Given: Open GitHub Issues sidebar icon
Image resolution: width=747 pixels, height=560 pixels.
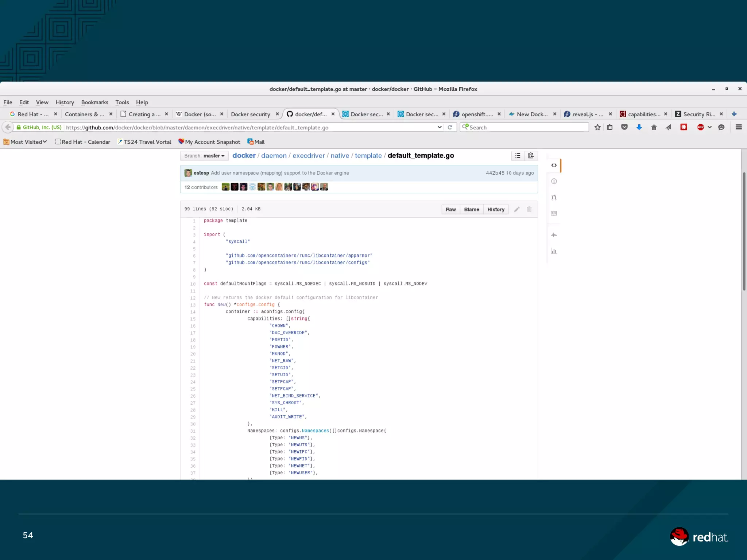Looking at the screenshot, I should 554,182.
